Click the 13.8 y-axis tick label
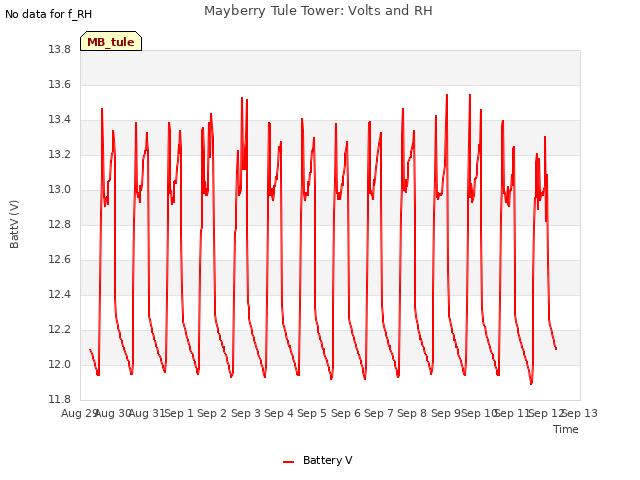 (60, 49)
